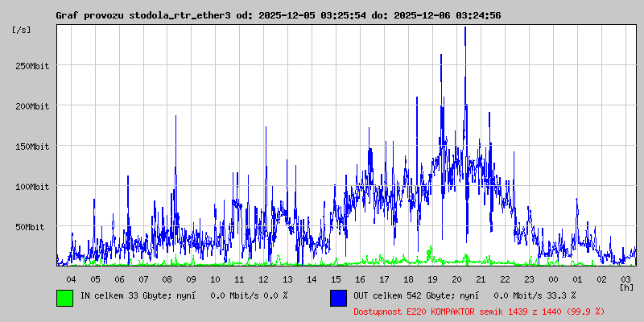
Task: Click the 150Mbit y-axis label
Action: [x=32, y=147]
